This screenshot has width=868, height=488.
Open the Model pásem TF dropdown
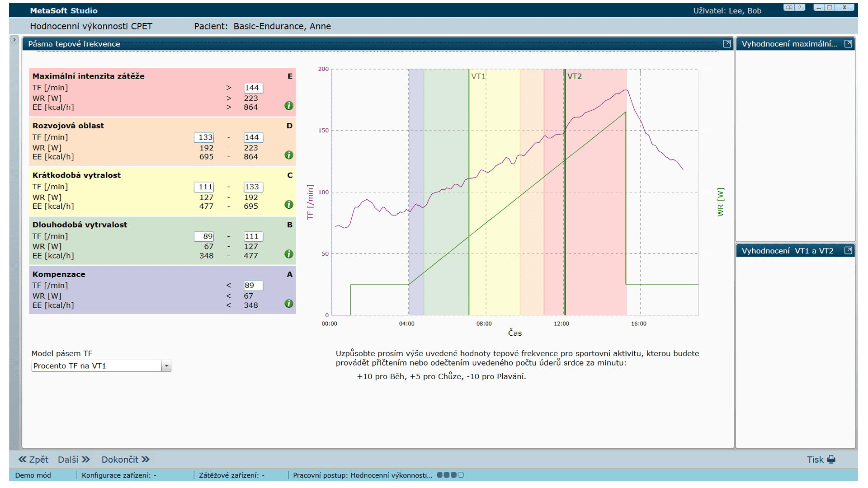click(166, 366)
